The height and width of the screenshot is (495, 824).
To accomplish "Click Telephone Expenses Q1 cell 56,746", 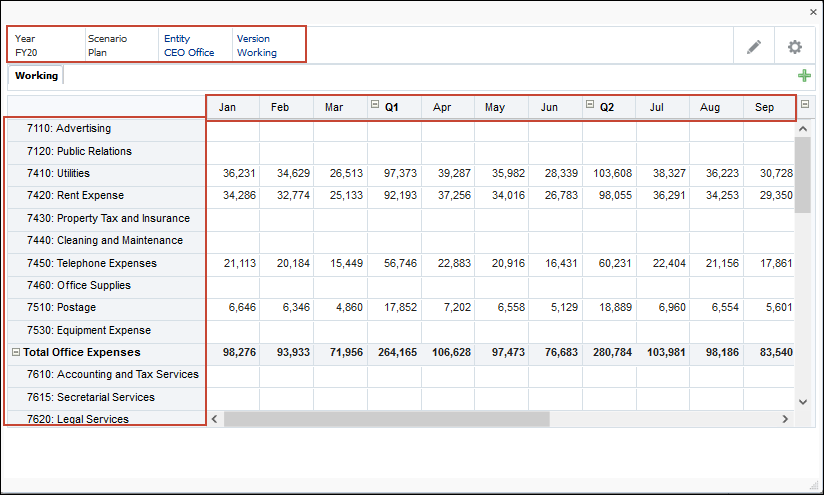I will coord(394,263).
